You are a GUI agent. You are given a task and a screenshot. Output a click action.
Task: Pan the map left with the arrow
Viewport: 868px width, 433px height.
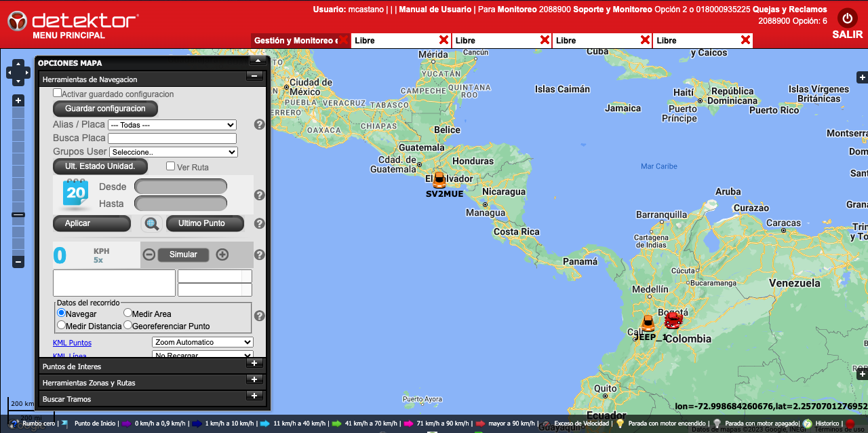pos(10,73)
